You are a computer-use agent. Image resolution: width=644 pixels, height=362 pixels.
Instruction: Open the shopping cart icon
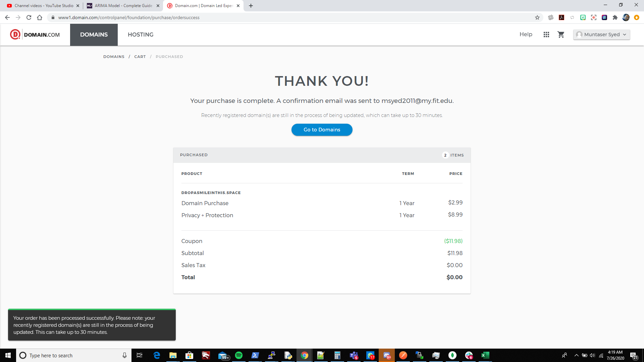coord(561,35)
